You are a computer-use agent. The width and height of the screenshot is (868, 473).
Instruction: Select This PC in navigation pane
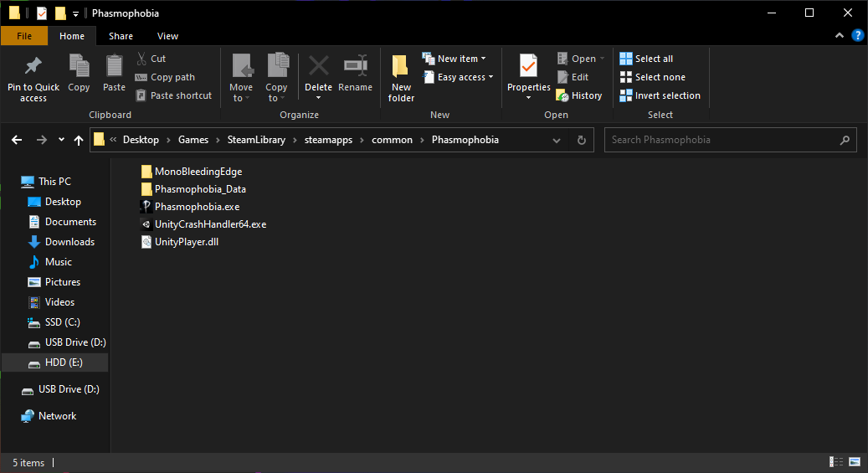[47, 181]
